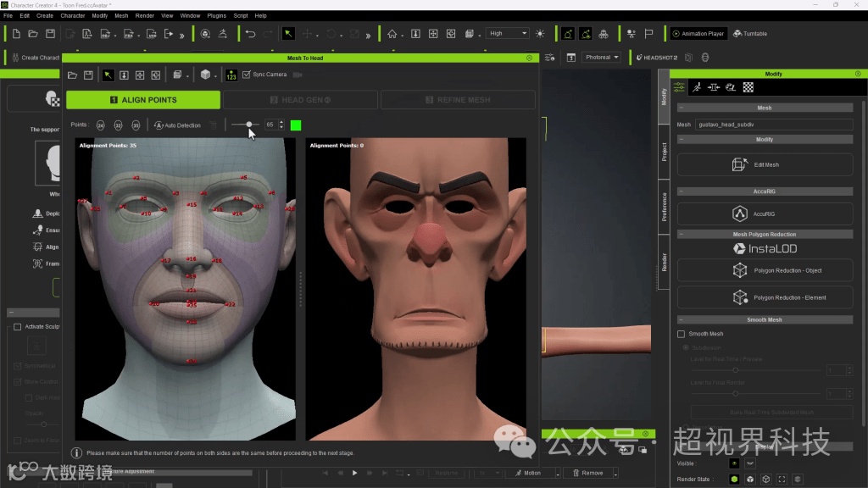Image resolution: width=868 pixels, height=488 pixels.
Task: Open the spring/scale tab icon in Modify
Action: click(714, 87)
